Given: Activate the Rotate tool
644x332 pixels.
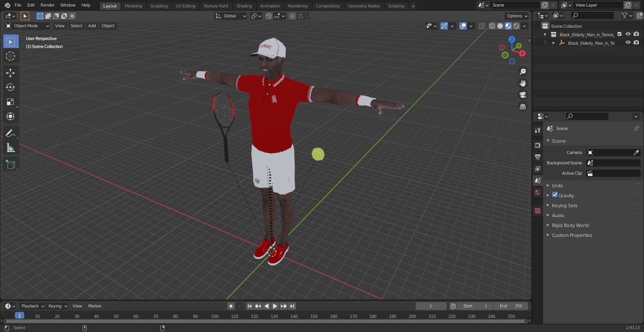Looking at the screenshot, I should 10,87.
